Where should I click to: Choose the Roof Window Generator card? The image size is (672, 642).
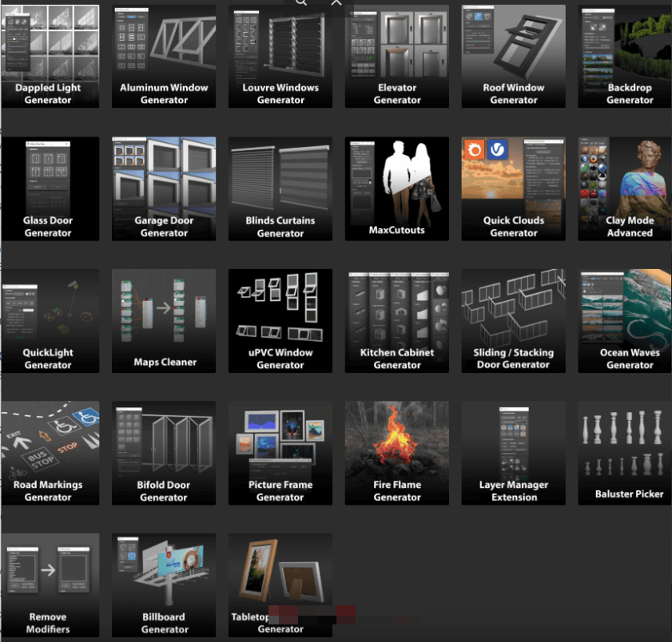514,56
